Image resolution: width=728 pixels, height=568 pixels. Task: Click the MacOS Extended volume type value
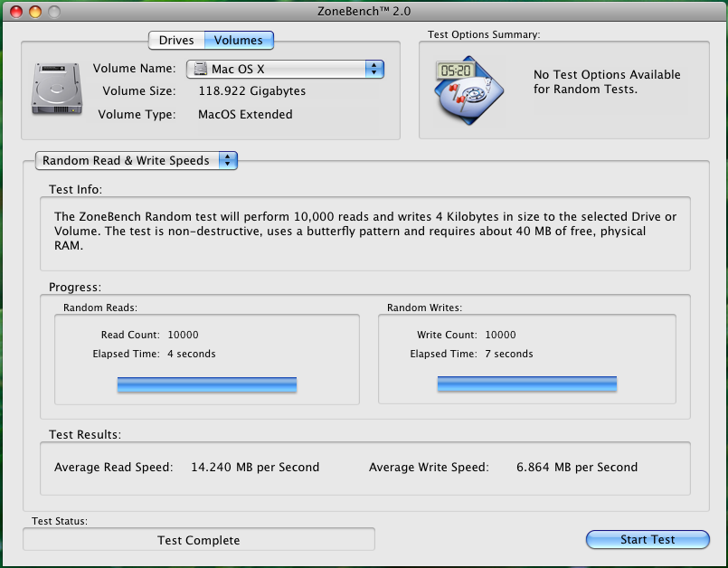245,114
